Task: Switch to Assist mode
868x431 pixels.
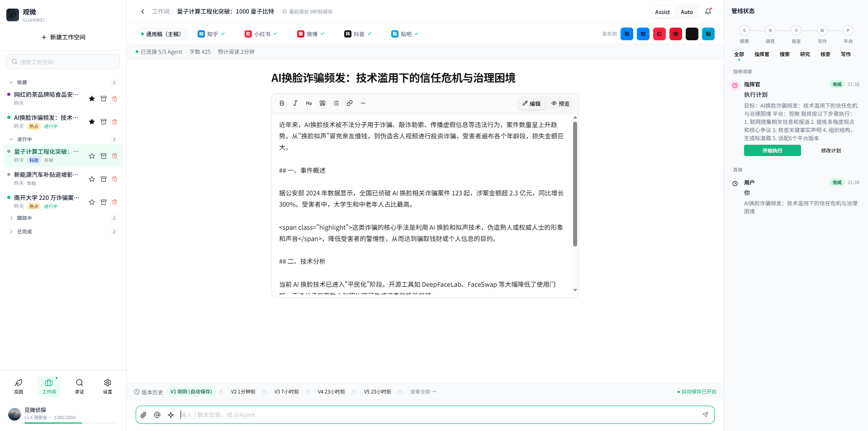Action: pos(662,12)
